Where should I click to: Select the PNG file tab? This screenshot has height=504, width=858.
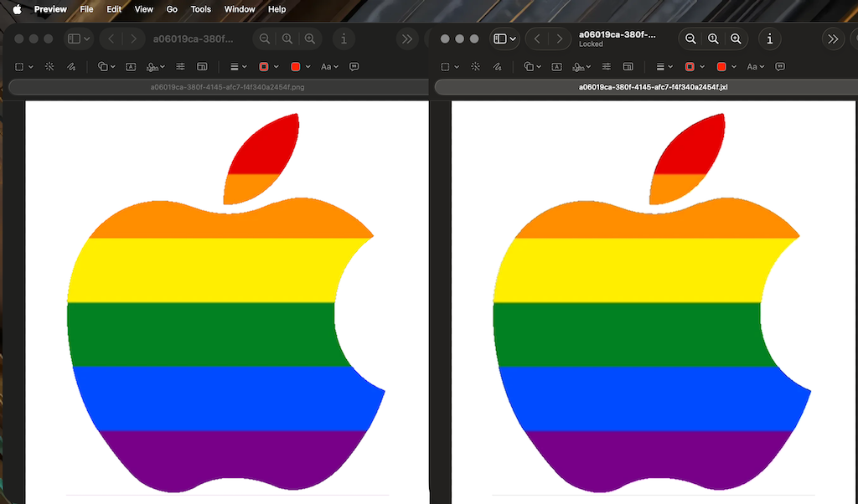tap(219, 87)
